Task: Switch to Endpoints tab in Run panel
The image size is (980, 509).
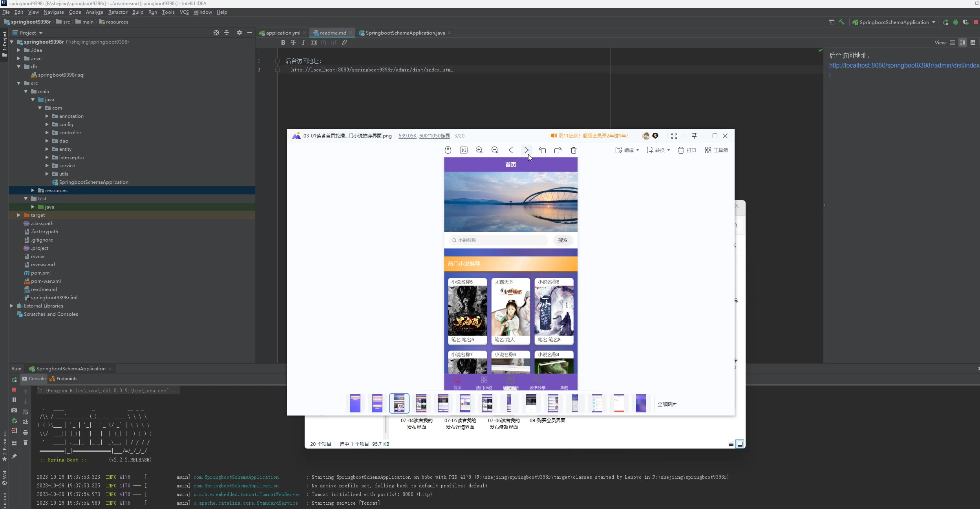Action: pyautogui.click(x=64, y=379)
